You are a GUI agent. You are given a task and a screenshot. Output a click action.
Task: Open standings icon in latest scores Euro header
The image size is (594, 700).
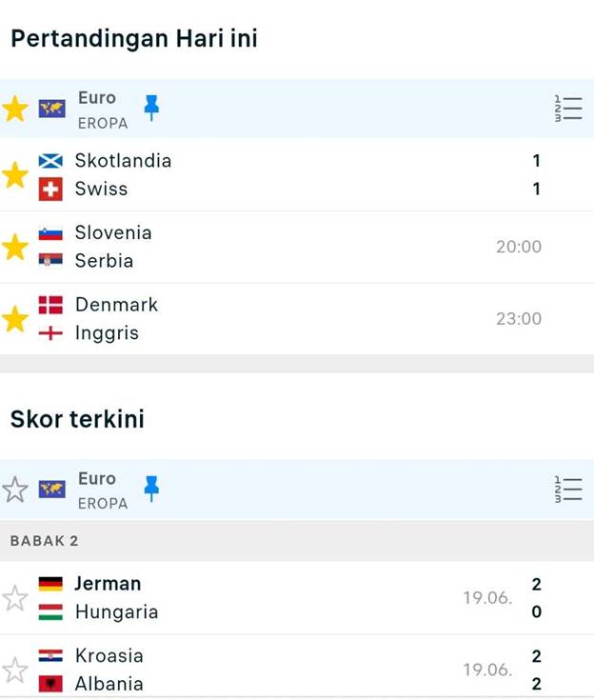(x=567, y=490)
